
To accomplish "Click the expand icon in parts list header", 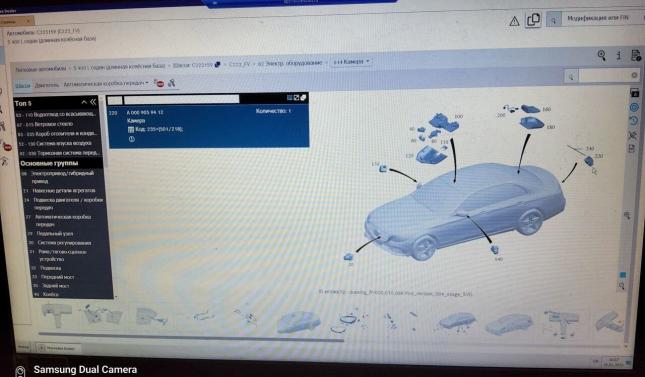I will [x=296, y=98].
